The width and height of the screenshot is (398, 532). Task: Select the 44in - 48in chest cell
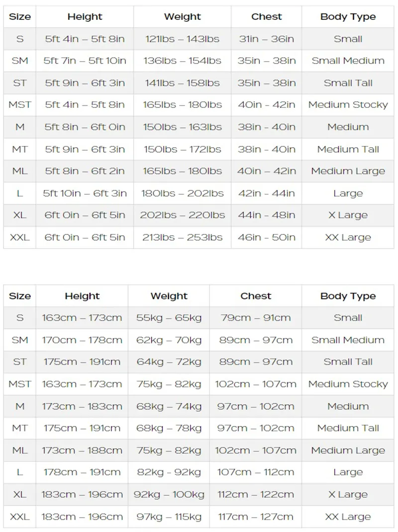click(x=266, y=215)
